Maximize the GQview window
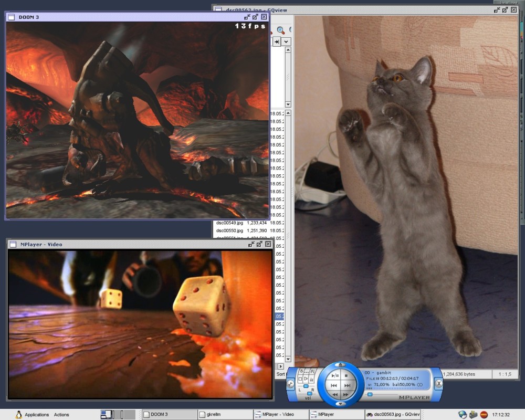Viewport: 525px width, 420px height. (x=505, y=10)
